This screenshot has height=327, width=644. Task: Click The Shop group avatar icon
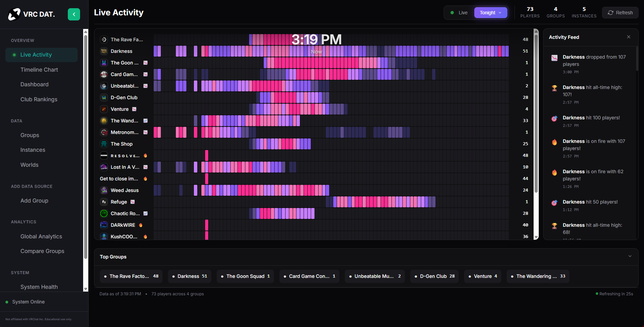(104, 144)
